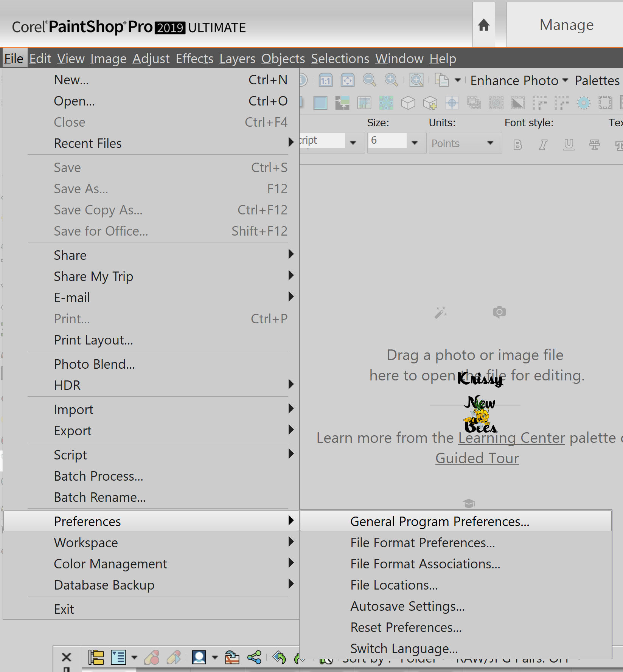This screenshot has width=623, height=672.
Task: Open the Guided Tour link
Action: tap(477, 458)
